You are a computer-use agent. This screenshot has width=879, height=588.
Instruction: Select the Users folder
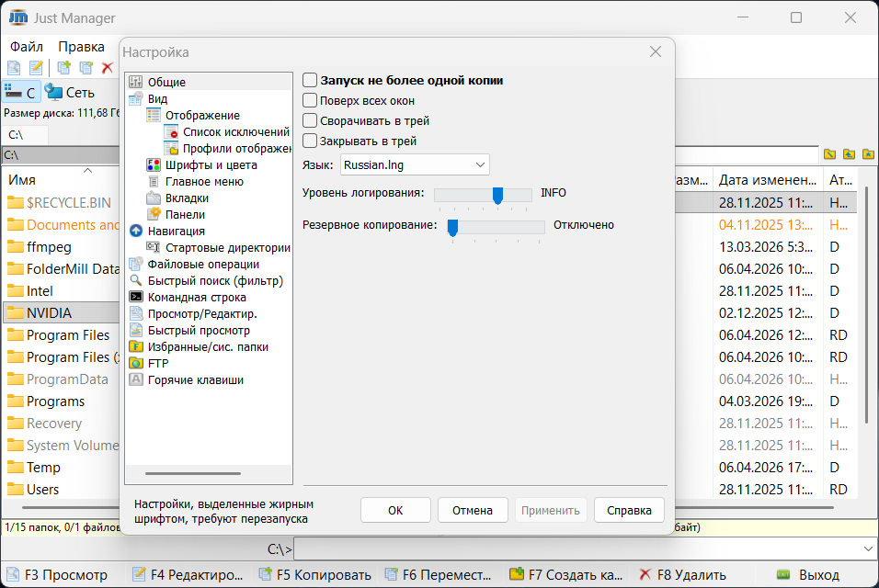pos(42,490)
